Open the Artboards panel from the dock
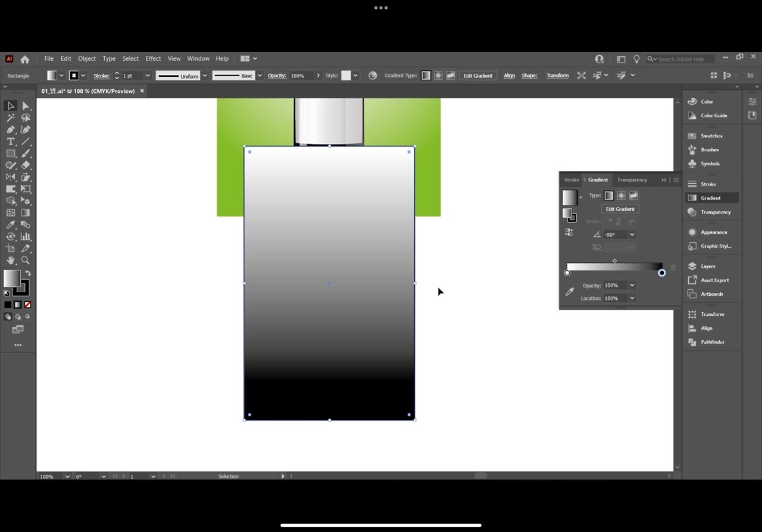Viewport: 762px width, 532px height. pyautogui.click(x=712, y=294)
